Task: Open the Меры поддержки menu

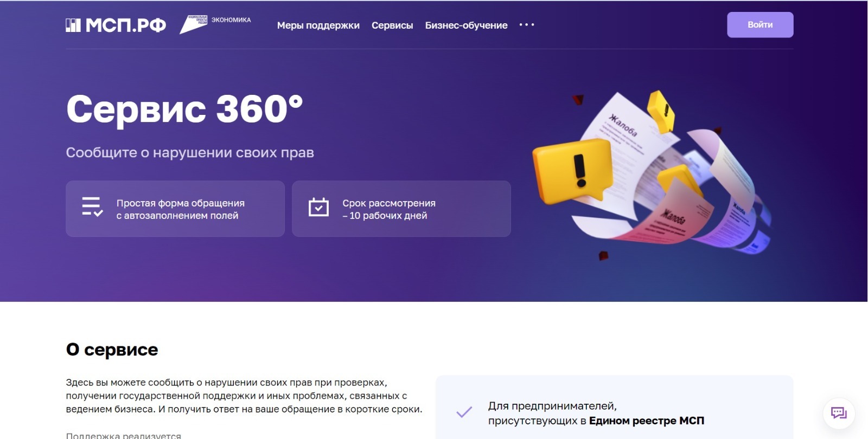Action: click(318, 25)
